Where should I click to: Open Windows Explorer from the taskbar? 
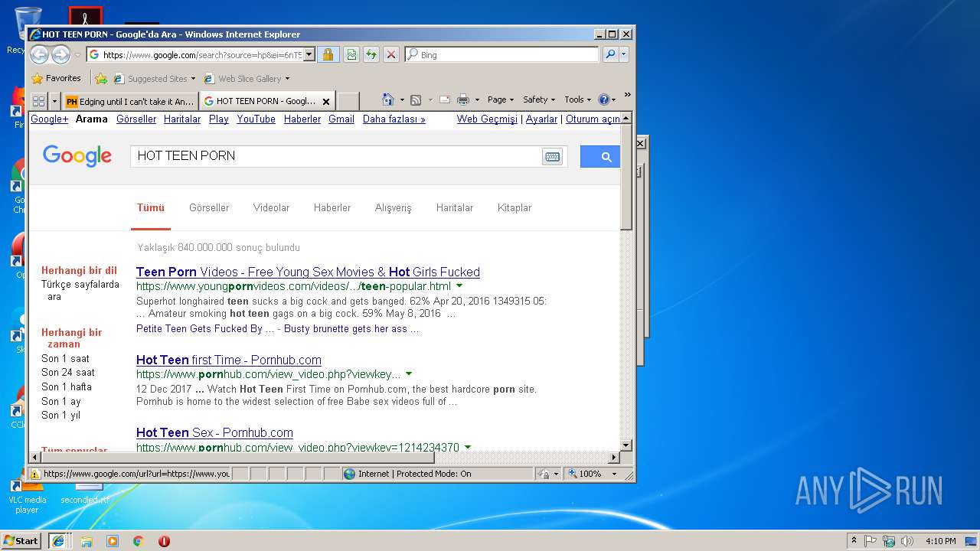[87, 541]
